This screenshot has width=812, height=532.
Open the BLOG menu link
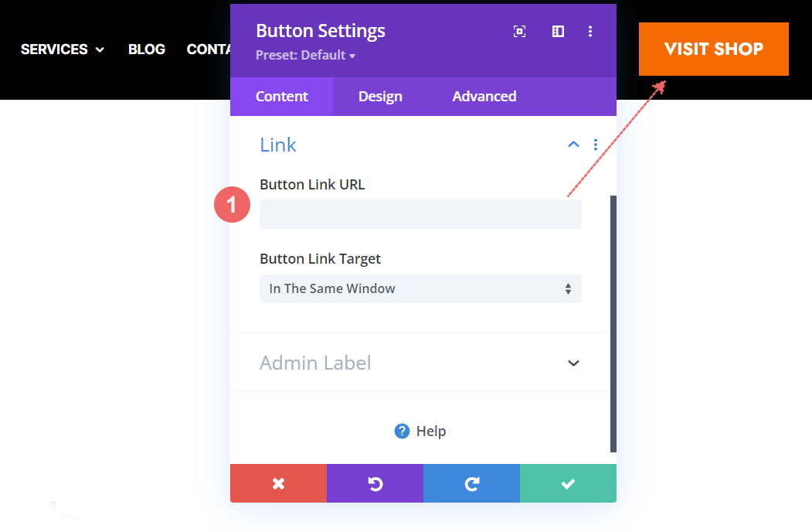pos(146,49)
